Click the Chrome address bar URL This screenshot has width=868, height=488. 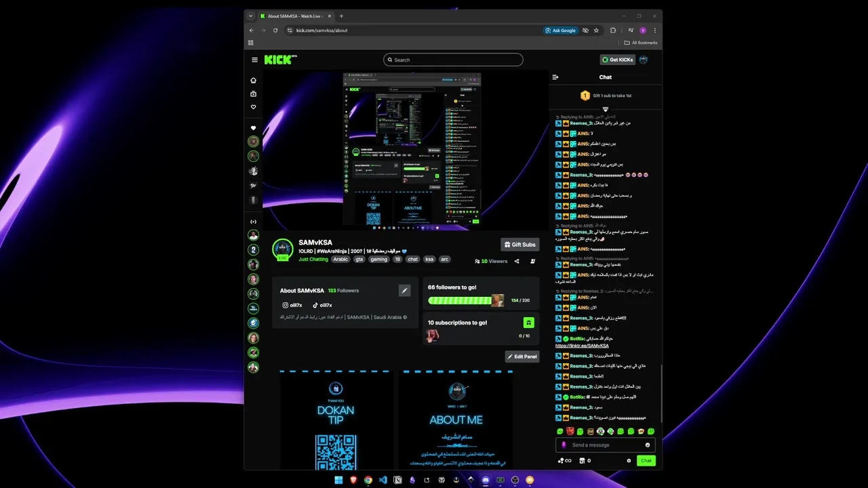point(321,30)
